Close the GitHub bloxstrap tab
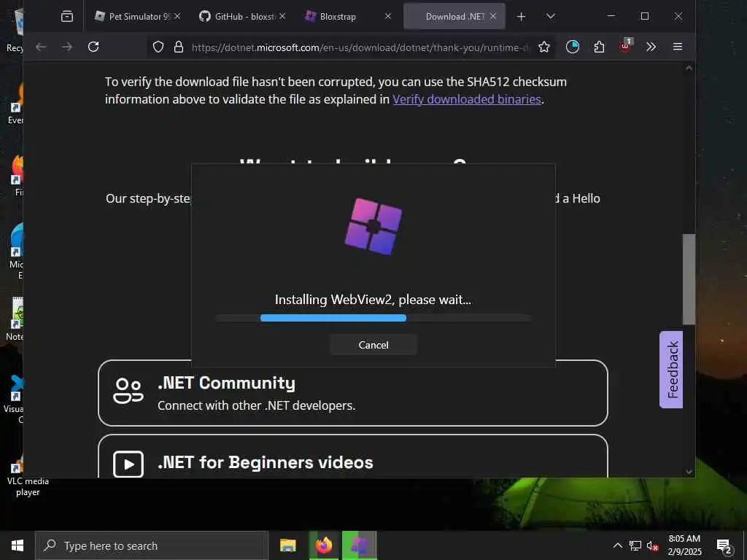 (x=282, y=16)
